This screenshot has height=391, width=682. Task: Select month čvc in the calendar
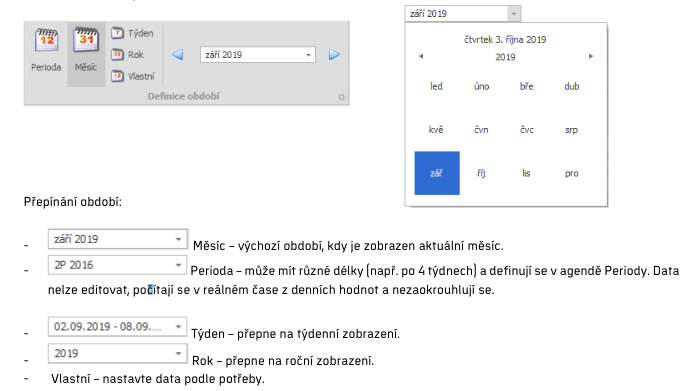[526, 130]
